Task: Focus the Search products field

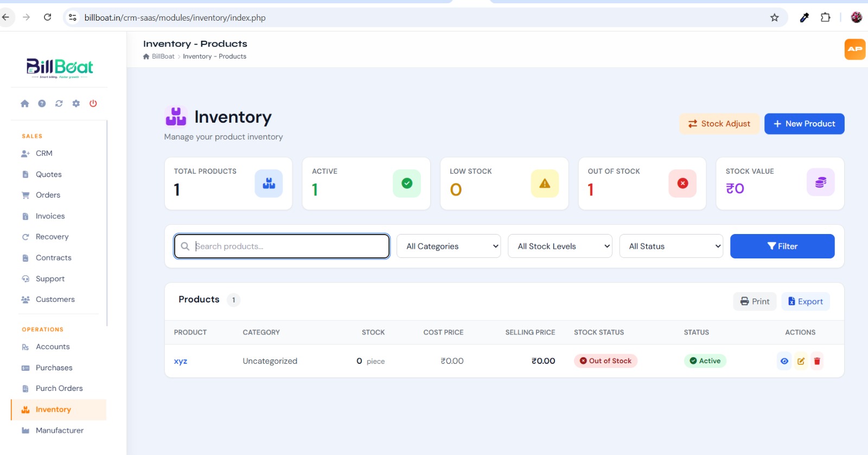Action: pos(282,246)
